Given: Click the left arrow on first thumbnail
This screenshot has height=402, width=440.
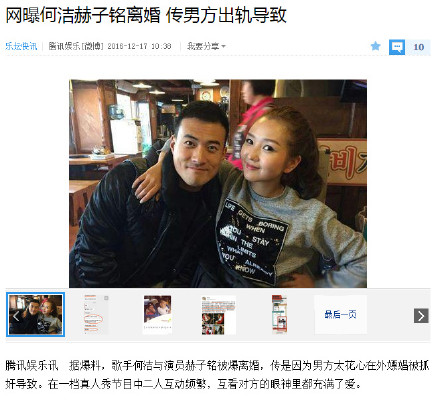Looking at the screenshot, I should pos(16,315).
